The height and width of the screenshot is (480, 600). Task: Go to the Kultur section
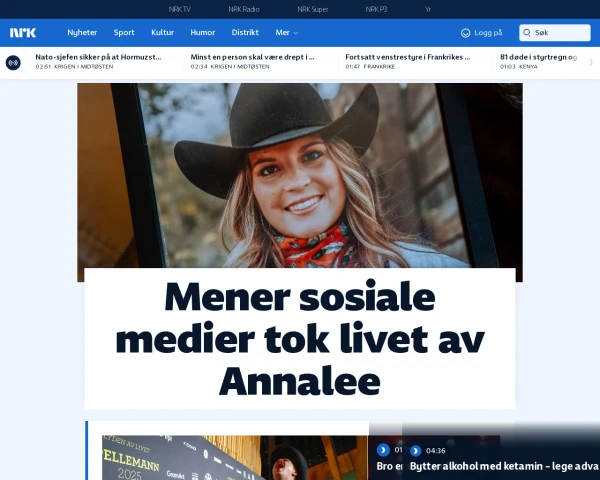tap(162, 32)
